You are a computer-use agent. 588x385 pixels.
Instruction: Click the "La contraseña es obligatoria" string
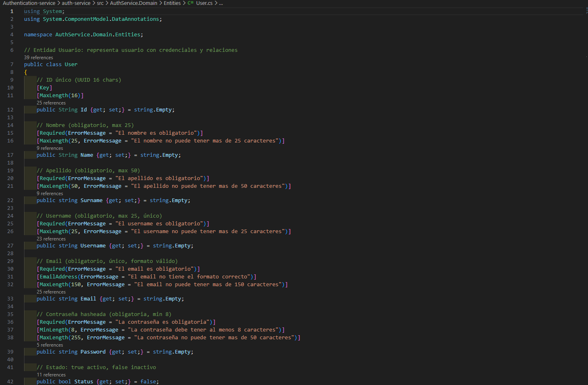pos(162,322)
